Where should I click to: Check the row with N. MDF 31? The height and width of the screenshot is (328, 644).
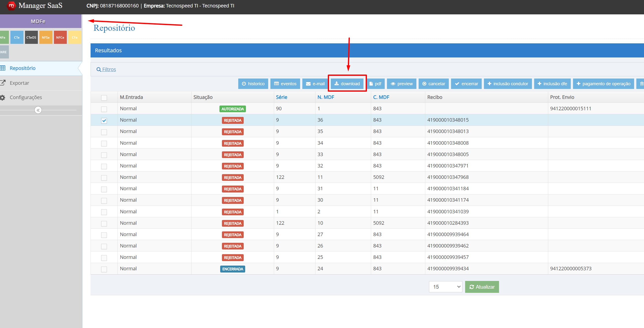coord(104,189)
